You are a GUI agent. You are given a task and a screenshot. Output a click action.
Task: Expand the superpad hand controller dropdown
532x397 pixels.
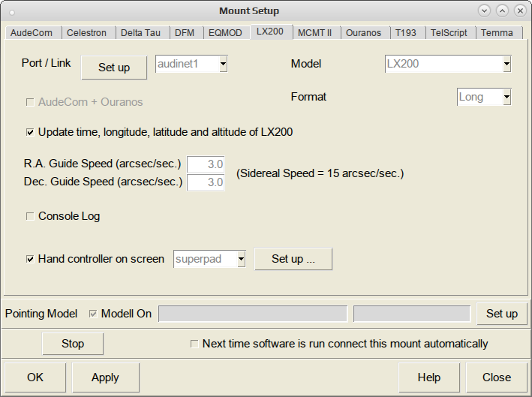click(x=241, y=259)
